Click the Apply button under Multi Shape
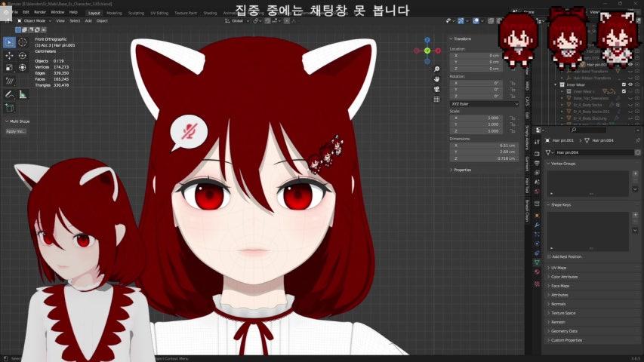644x362 pixels. 15,131
